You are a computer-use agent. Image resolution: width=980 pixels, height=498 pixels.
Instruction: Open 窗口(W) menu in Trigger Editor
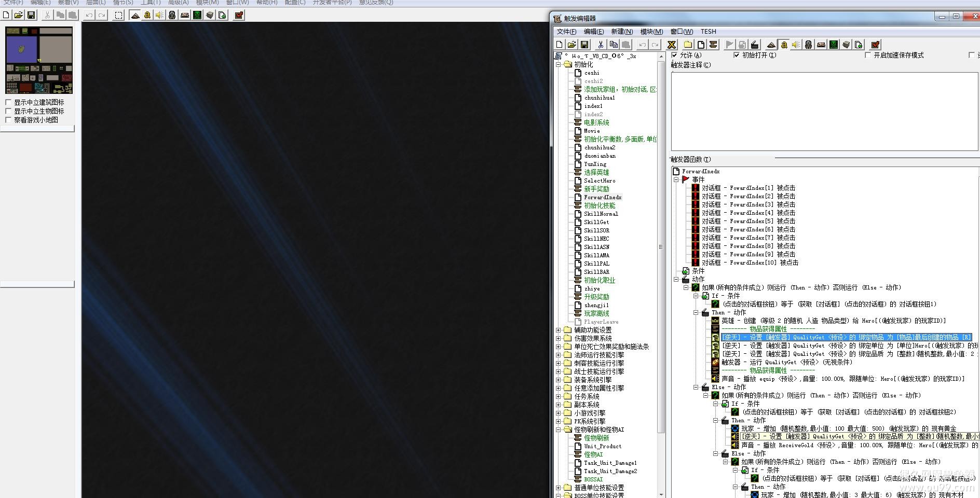[x=682, y=32]
